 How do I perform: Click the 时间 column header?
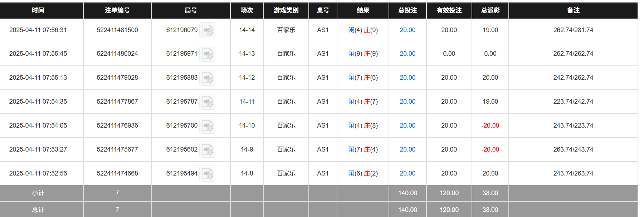click(x=39, y=10)
